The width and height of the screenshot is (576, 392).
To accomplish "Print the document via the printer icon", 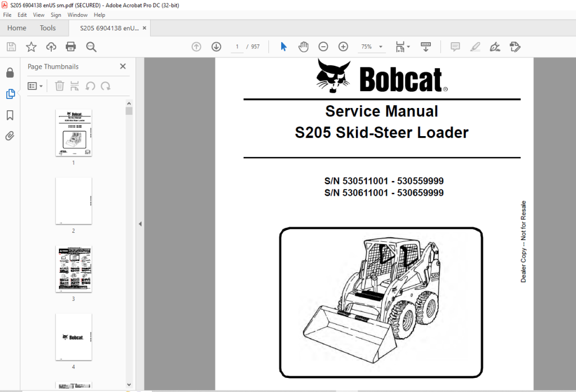I will 70,47.
